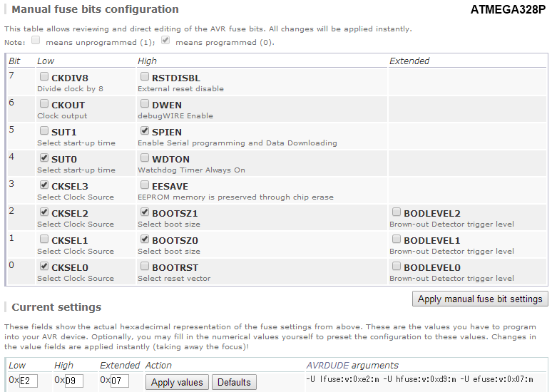This screenshot has width=552, height=392.
Task: Uncheck the SPIEN serial programming checkbox
Action: click(x=145, y=131)
